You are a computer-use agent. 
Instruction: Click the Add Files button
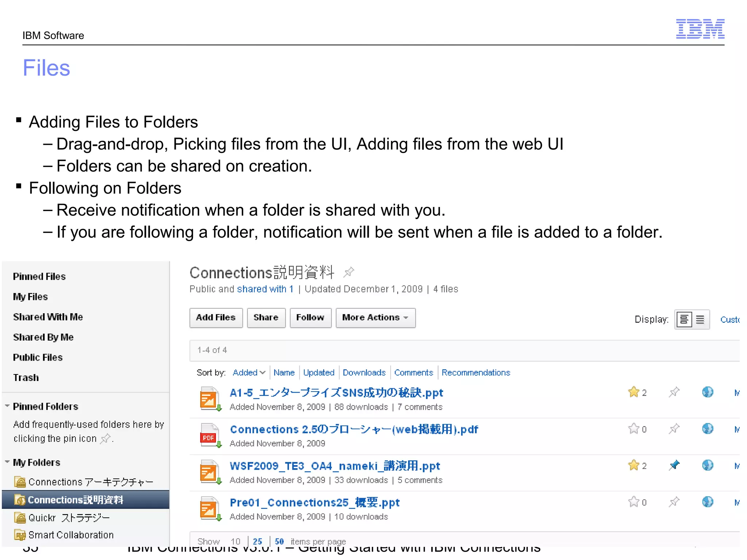(x=216, y=318)
